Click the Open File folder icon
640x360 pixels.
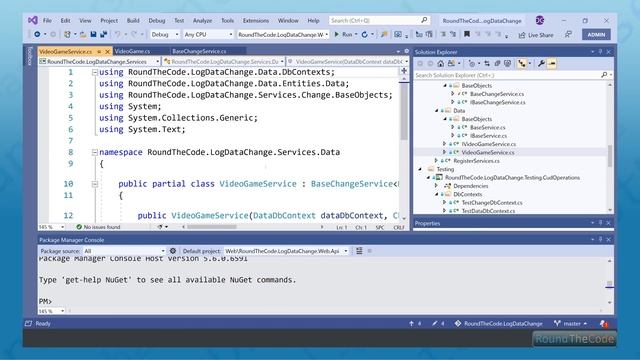tap(83, 35)
